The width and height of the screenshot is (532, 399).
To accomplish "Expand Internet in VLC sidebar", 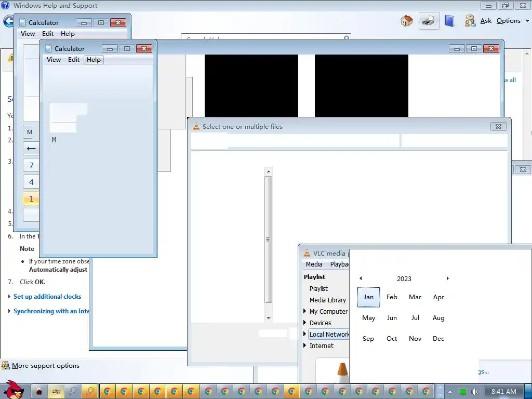I will pyautogui.click(x=304, y=345).
